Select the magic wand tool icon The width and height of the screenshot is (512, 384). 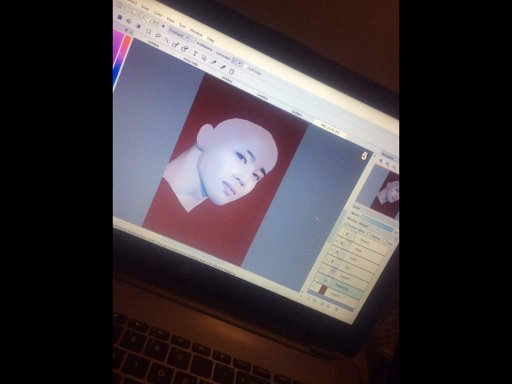pos(167,41)
